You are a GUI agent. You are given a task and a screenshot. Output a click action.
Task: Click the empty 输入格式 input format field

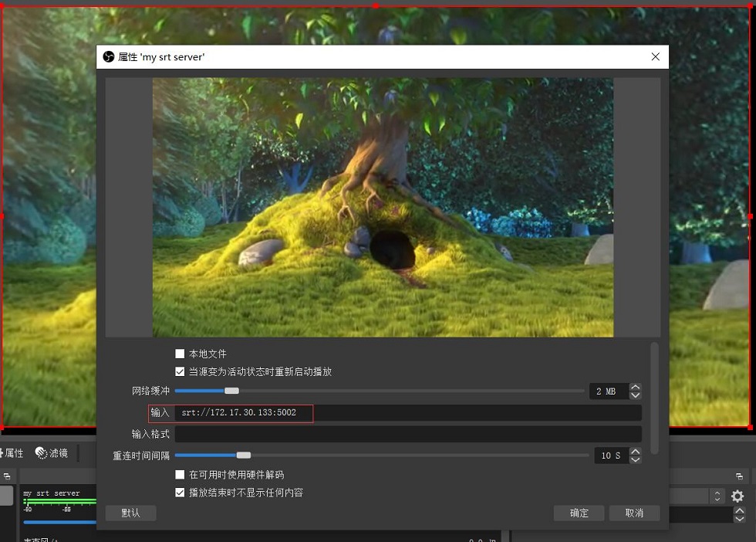click(408, 434)
